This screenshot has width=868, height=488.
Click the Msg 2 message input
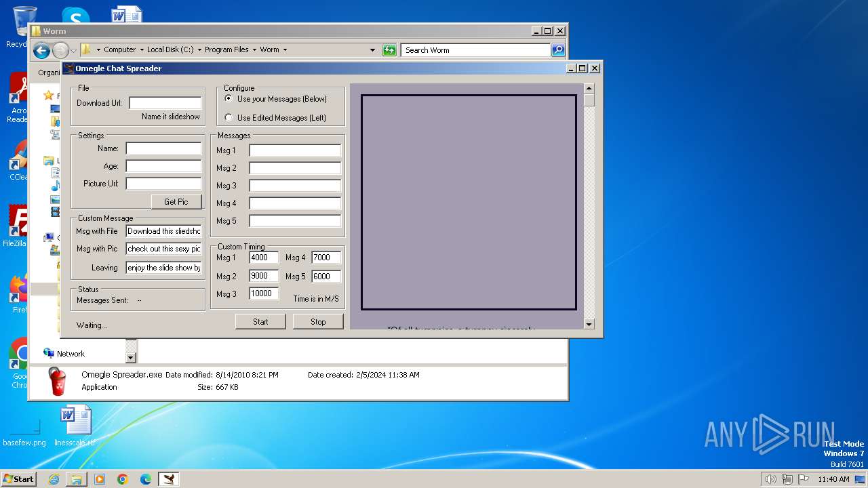295,168
